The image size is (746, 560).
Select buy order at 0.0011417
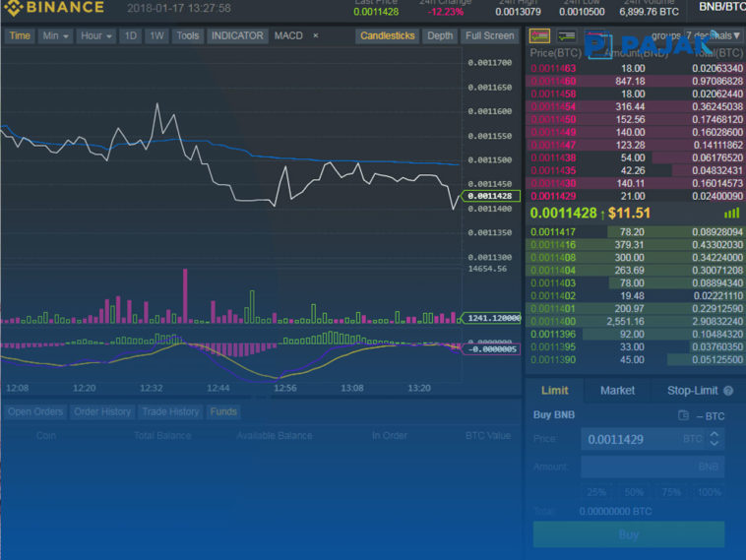636,232
